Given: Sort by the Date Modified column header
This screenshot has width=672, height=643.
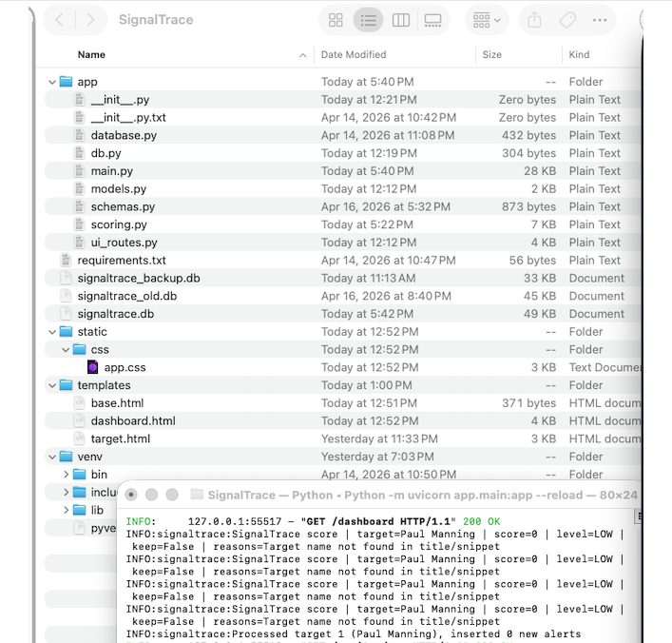Looking at the screenshot, I should [354, 54].
